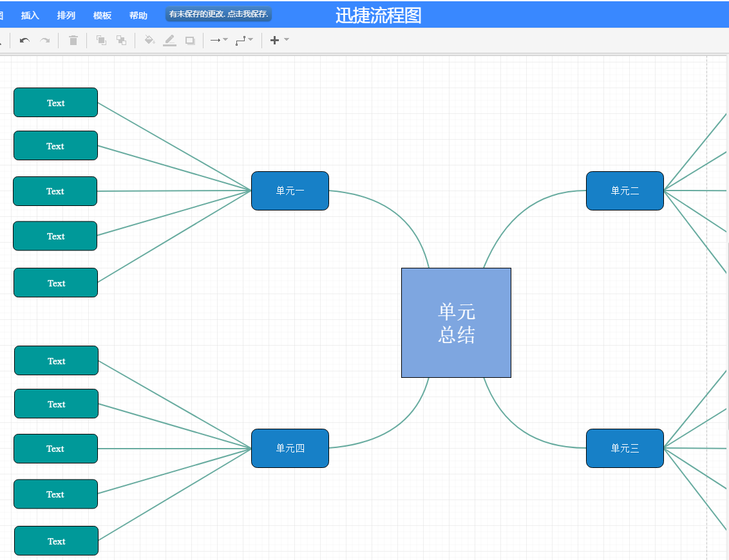Click the bring to front icon

(101, 41)
